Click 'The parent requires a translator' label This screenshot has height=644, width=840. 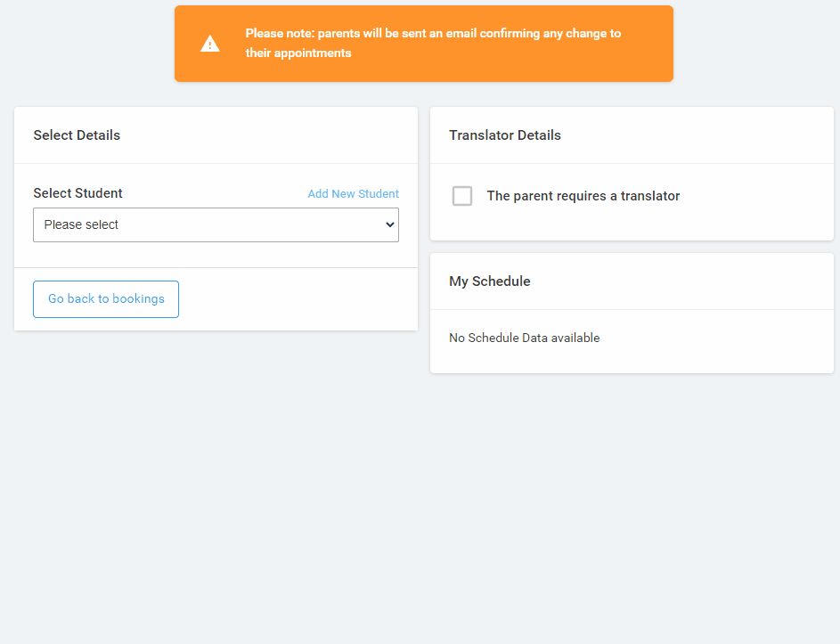[x=583, y=196]
